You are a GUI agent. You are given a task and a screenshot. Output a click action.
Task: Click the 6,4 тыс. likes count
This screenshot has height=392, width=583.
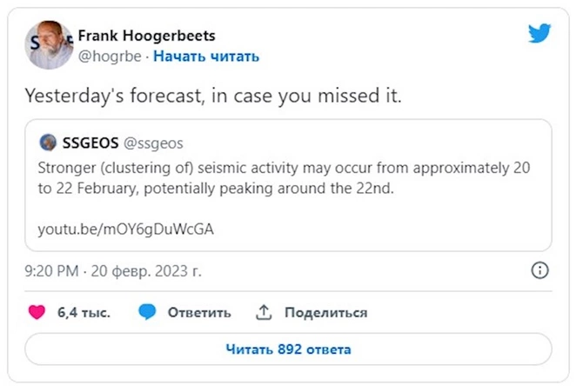[x=84, y=313]
